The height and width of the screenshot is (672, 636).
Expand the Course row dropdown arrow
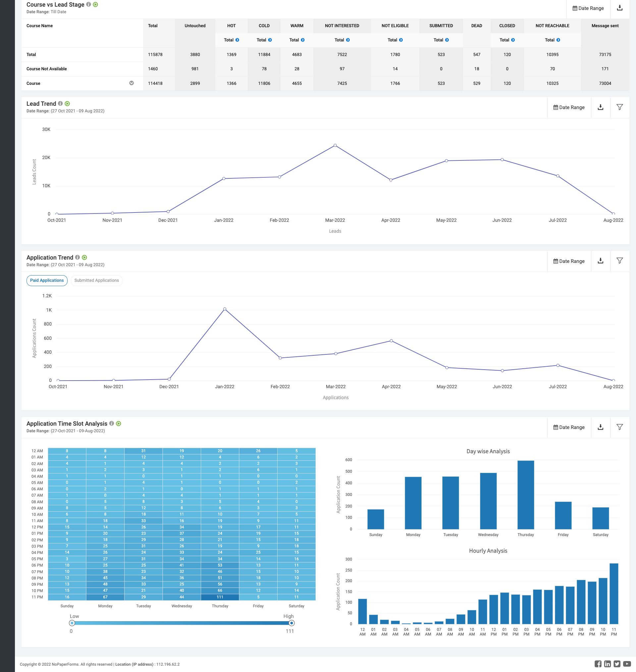click(x=132, y=83)
